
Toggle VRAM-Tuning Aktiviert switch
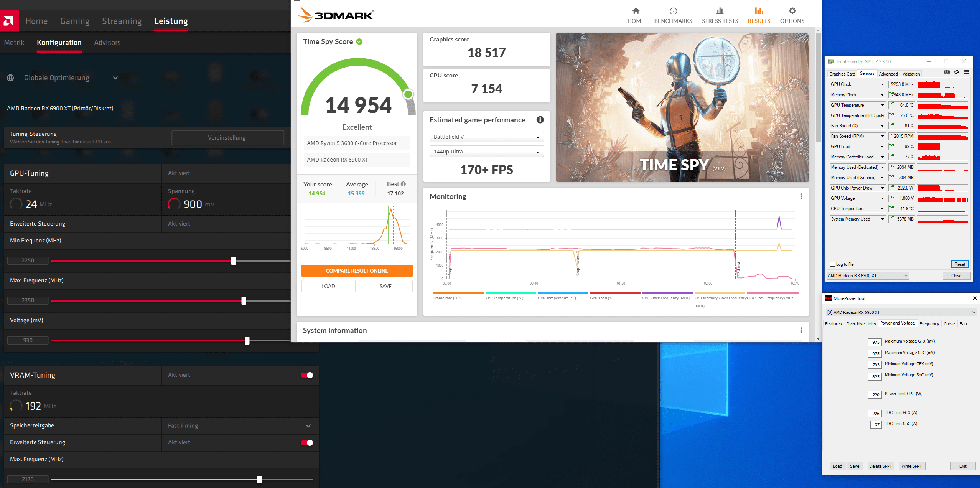click(x=307, y=375)
